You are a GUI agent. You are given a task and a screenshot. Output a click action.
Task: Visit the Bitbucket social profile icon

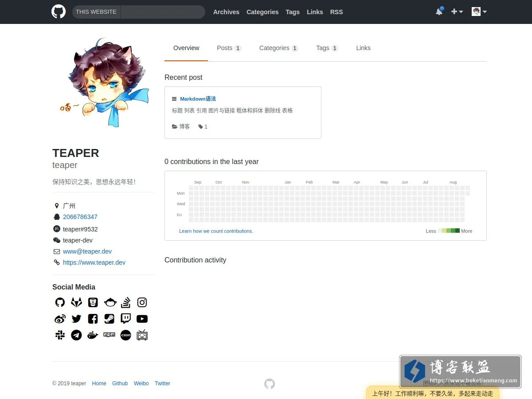pyautogui.click(x=93, y=302)
